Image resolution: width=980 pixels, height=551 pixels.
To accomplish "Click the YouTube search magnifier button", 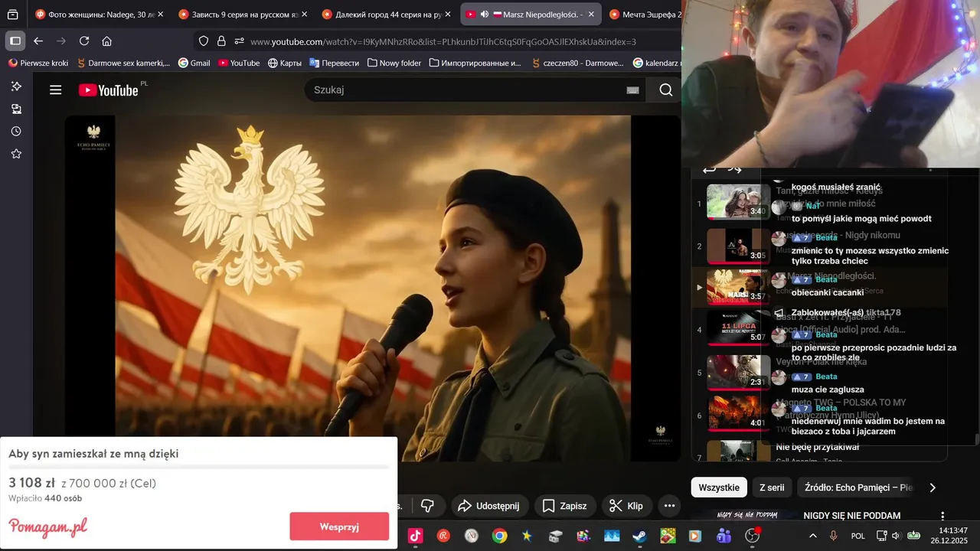I will click(x=665, y=90).
